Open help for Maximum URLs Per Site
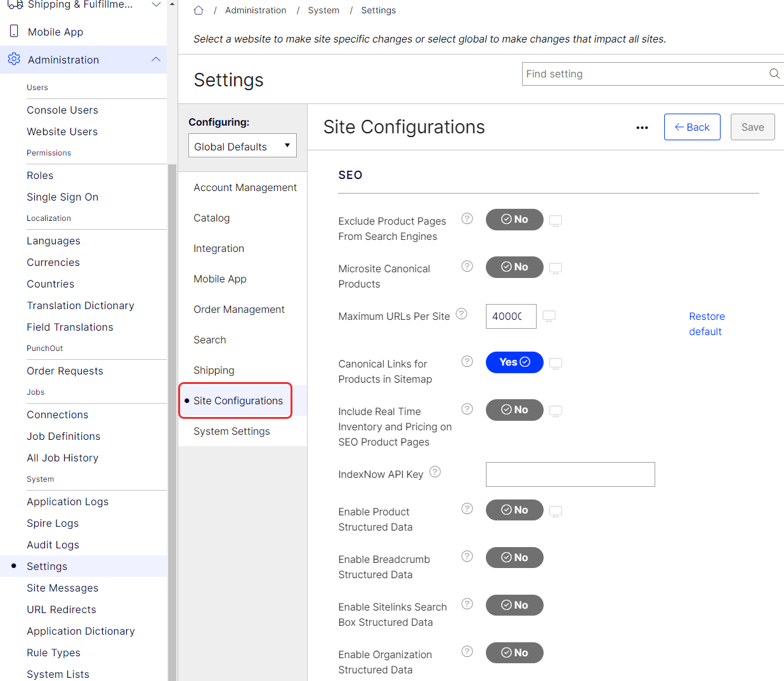 click(x=462, y=314)
